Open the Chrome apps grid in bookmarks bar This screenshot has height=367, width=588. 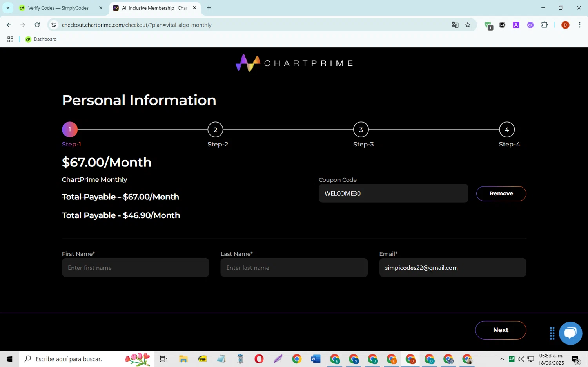(x=10, y=39)
